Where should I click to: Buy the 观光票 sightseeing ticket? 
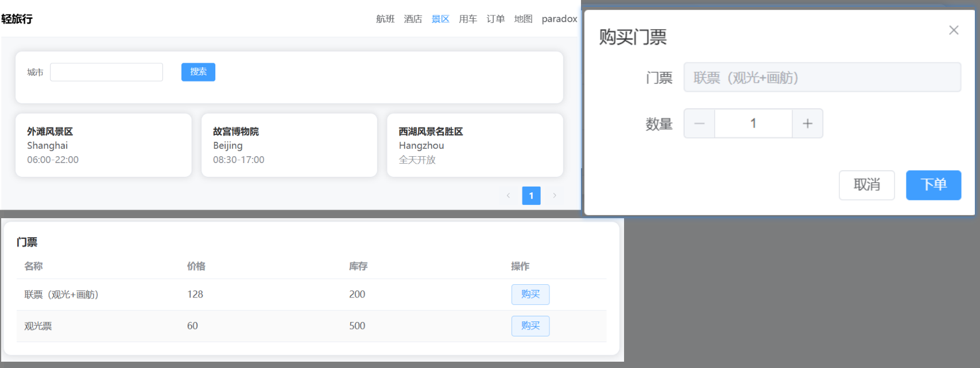coord(530,326)
